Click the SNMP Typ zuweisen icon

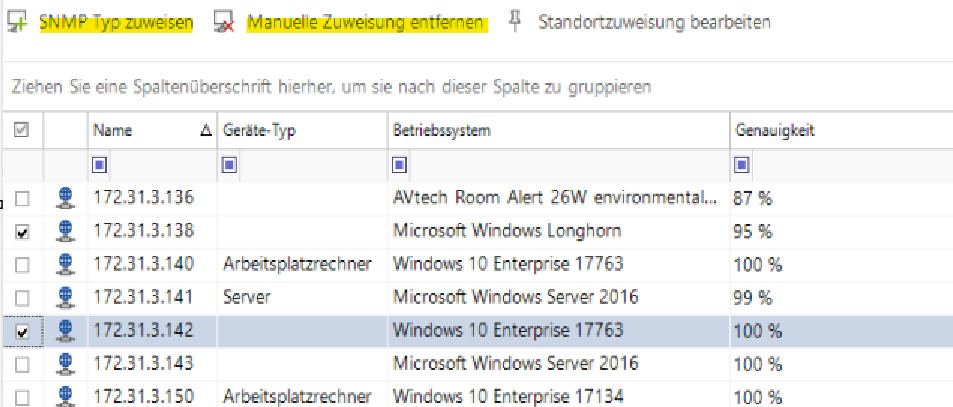(x=16, y=22)
